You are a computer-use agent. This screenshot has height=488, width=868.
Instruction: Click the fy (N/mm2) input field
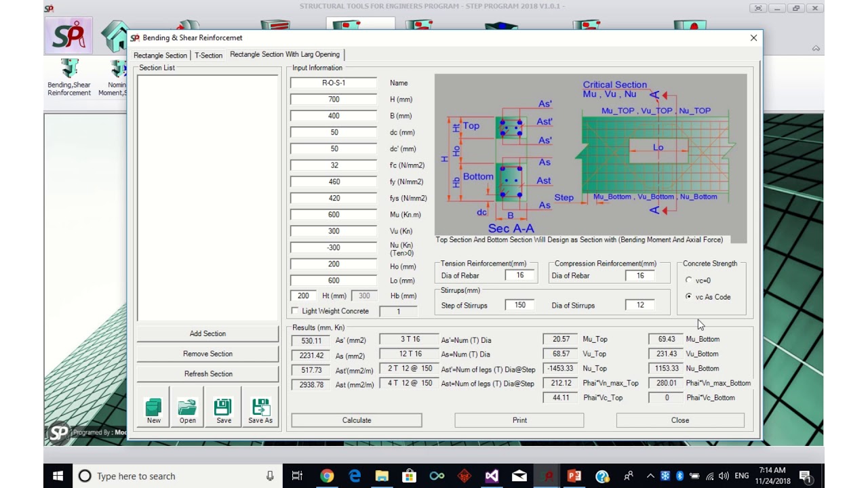pos(334,182)
